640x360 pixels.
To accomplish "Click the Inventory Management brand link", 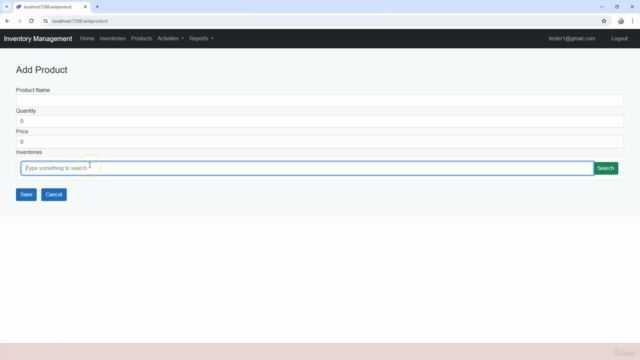I will (x=38, y=39).
